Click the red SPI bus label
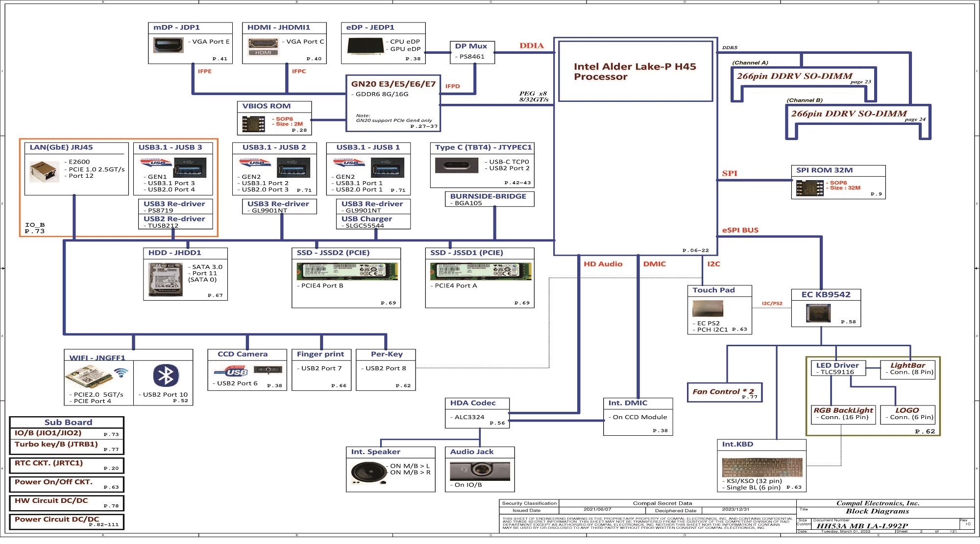The width and height of the screenshot is (980, 544). pyautogui.click(x=729, y=173)
